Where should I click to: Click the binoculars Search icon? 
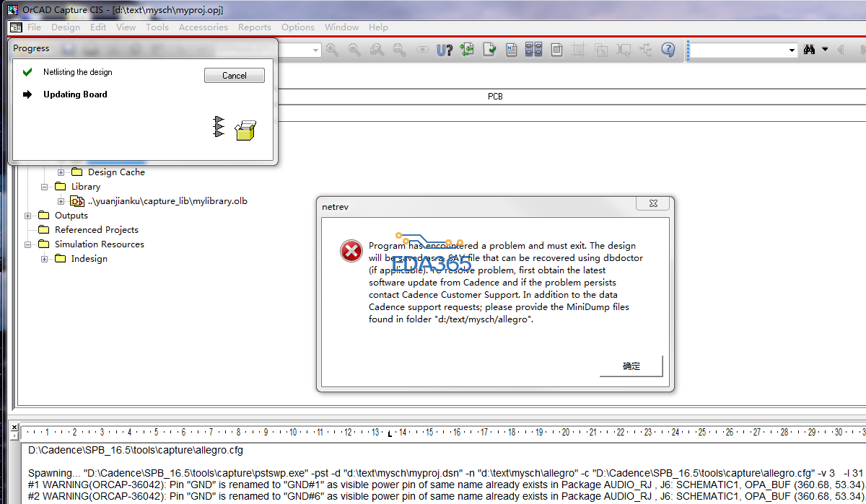click(x=809, y=50)
